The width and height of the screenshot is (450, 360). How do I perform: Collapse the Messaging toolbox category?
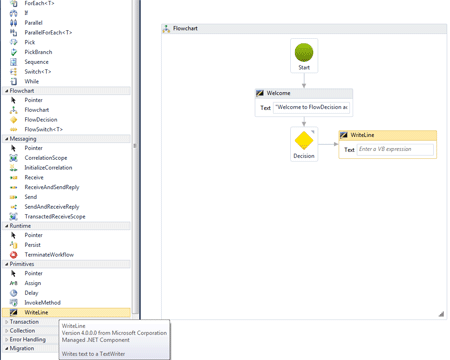coord(6,139)
